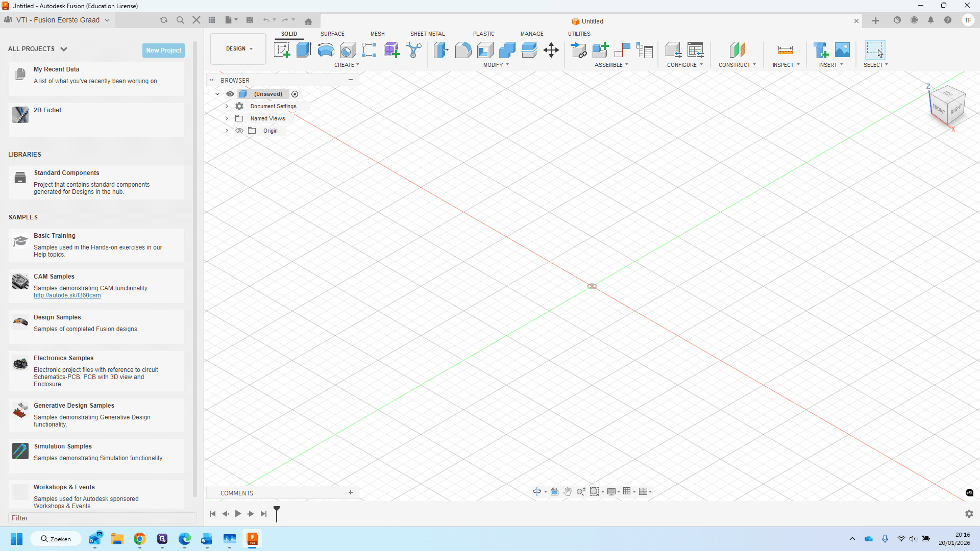Image resolution: width=980 pixels, height=551 pixels.
Task: Open the autode.sk/f360cam link
Action: [x=67, y=295]
